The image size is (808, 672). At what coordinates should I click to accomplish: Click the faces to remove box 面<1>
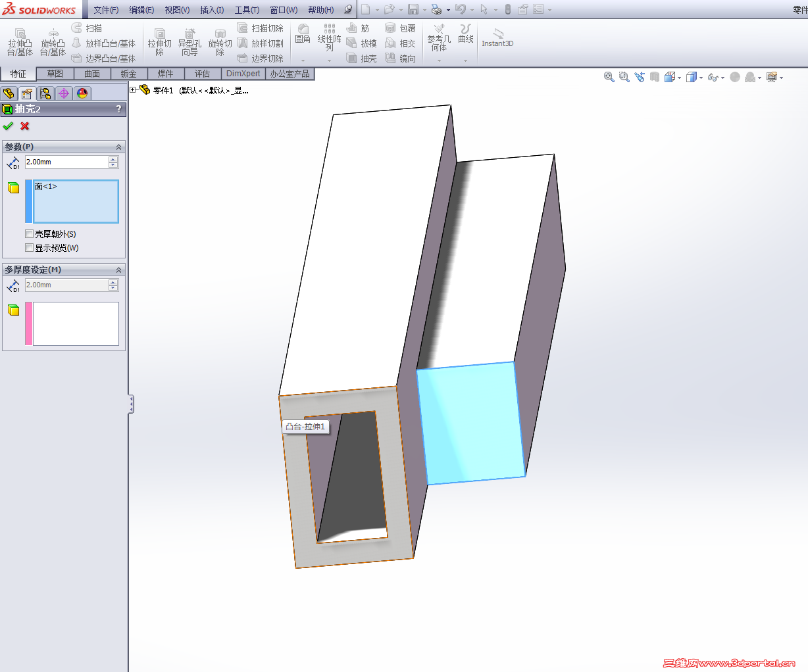click(x=76, y=202)
